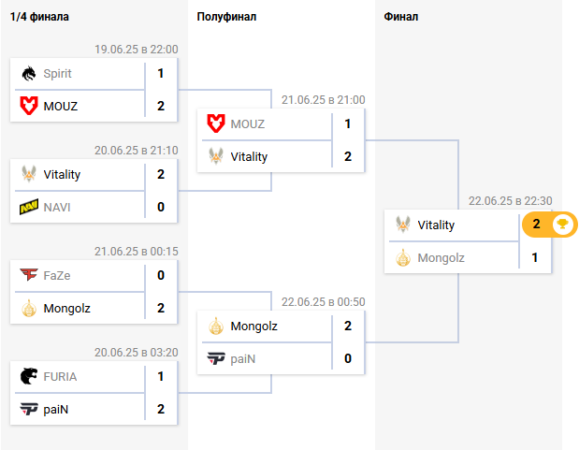The height and width of the screenshot is (450, 579).
Task: Click the Spirit dragon logo in quarterfinals
Action: click(x=28, y=73)
